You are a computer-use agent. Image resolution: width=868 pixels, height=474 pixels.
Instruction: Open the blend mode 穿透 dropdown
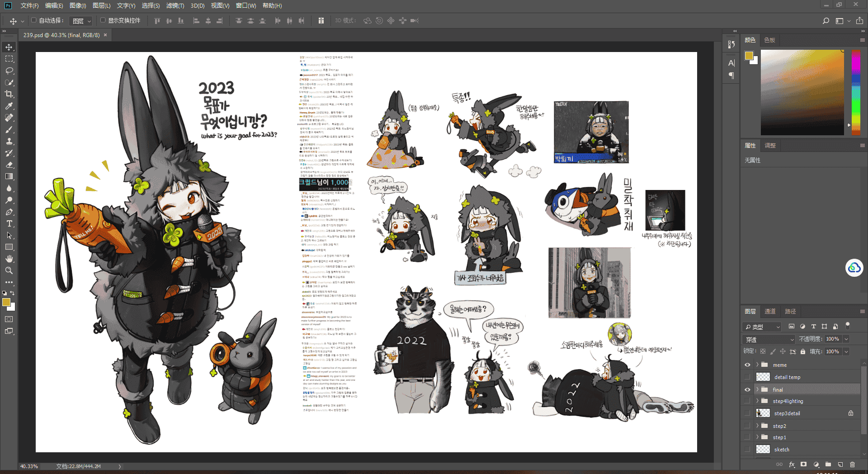tap(769, 339)
